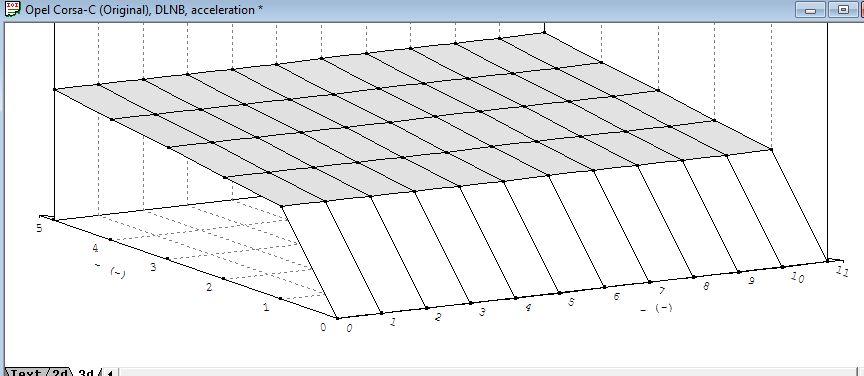Click the left axis point labeled 1
Screen dimensions: 864x376
[280, 298]
